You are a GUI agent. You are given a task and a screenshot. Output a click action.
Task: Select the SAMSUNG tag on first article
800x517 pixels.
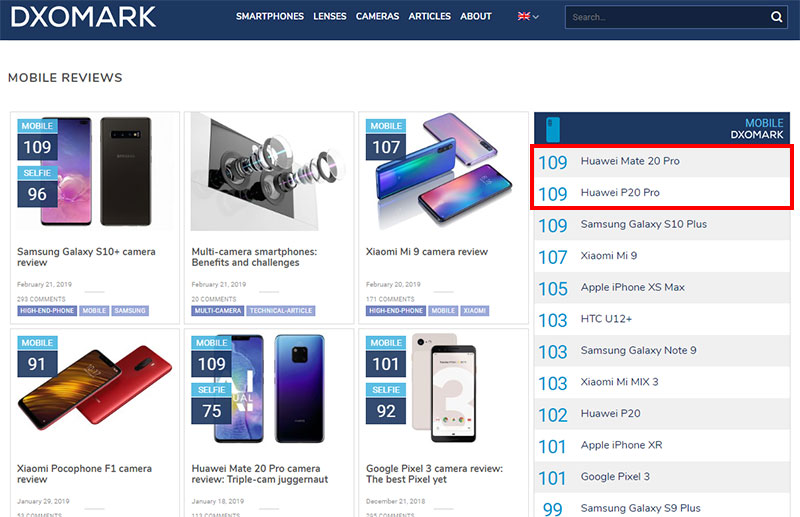[130, 310]
